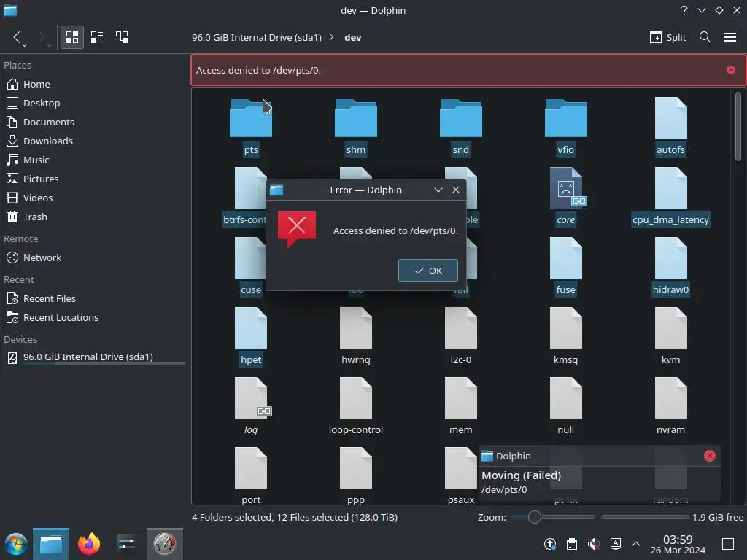Viewport: 747px width, 560px height.
Task: Select the hwrng file icon
Action: (356, 328)
